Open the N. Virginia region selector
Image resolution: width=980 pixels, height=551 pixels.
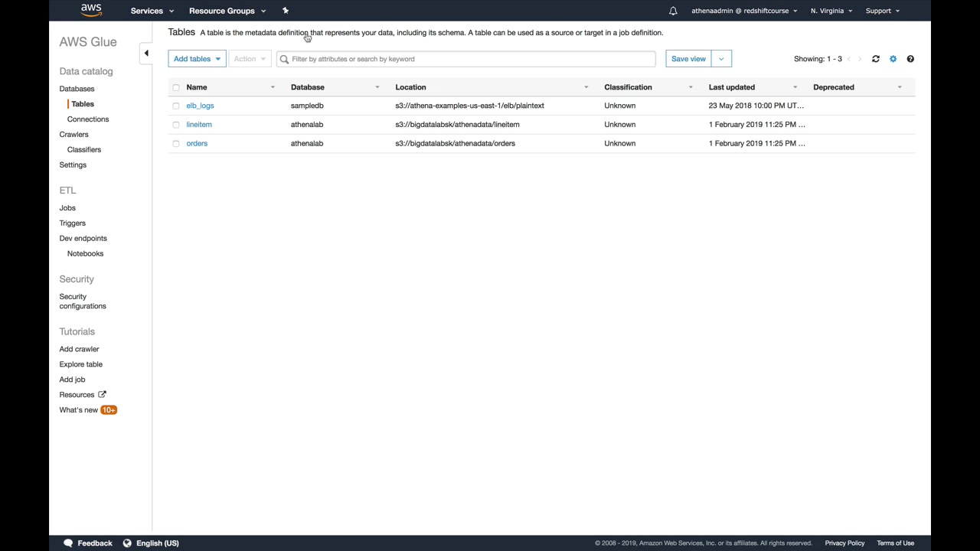tap(831, 11)
